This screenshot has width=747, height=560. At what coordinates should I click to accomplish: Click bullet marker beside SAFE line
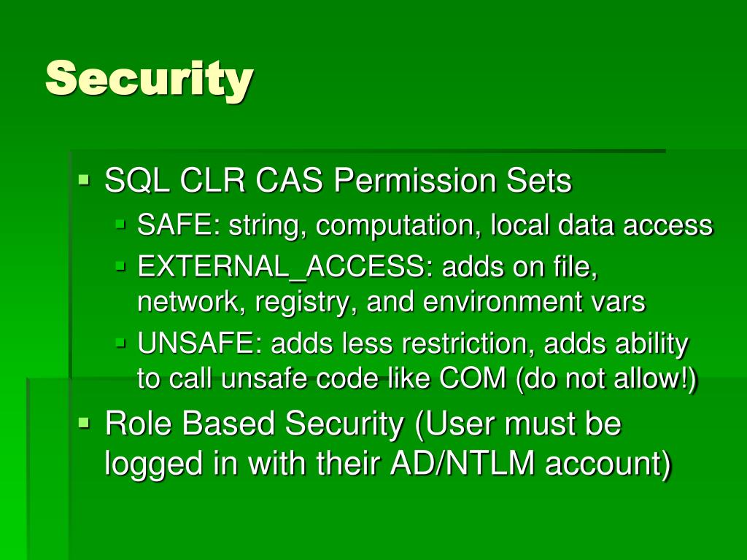tap(120, 225)
